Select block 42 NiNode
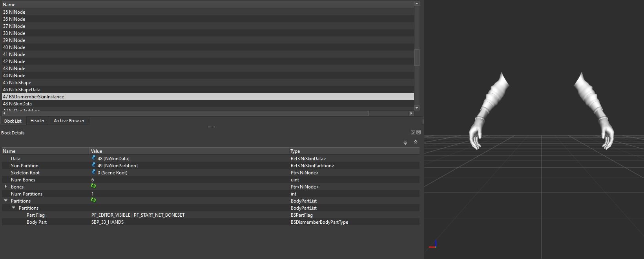Viewport: 644px width, 259px height. pyautogui.click(x=208, y=61)
